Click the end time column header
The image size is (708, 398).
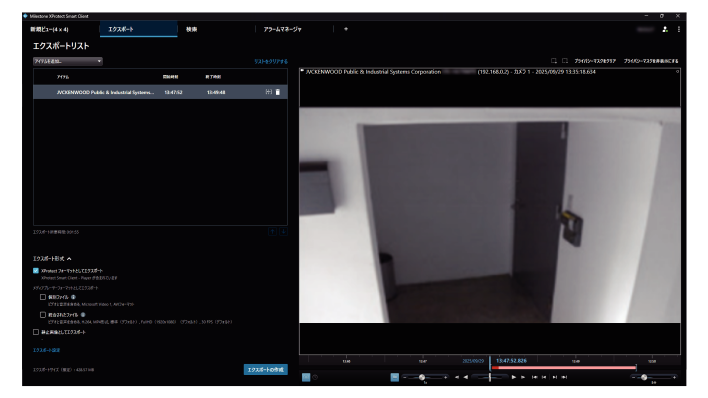[213, 77]
